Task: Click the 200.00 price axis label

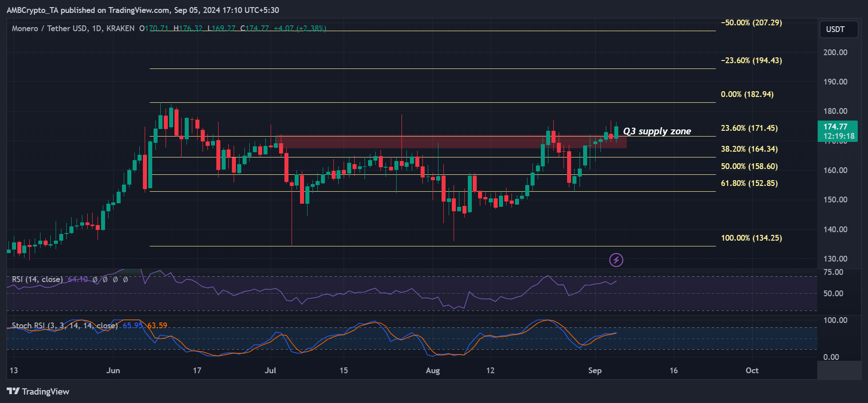Action: coord(836,52)
